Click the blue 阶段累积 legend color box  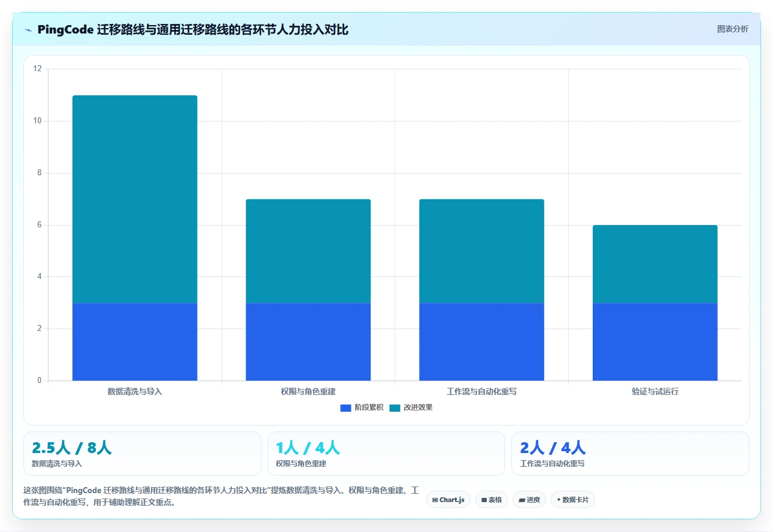[345, 408]
